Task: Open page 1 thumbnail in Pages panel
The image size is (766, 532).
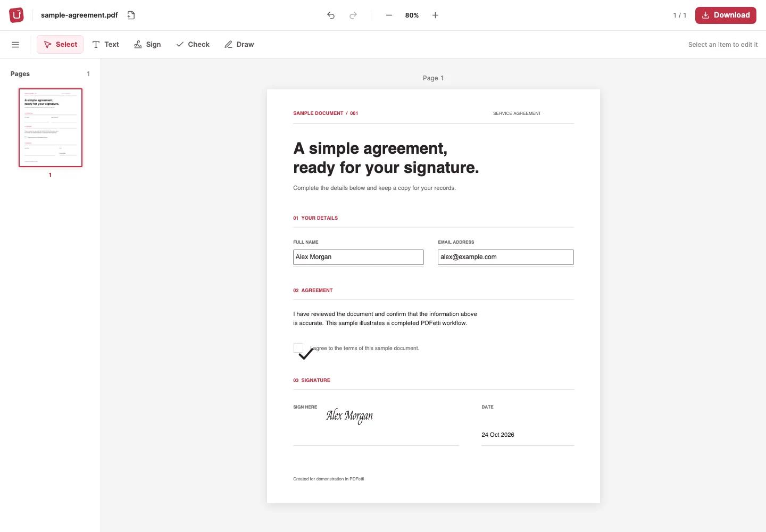Action: point(51,128)
